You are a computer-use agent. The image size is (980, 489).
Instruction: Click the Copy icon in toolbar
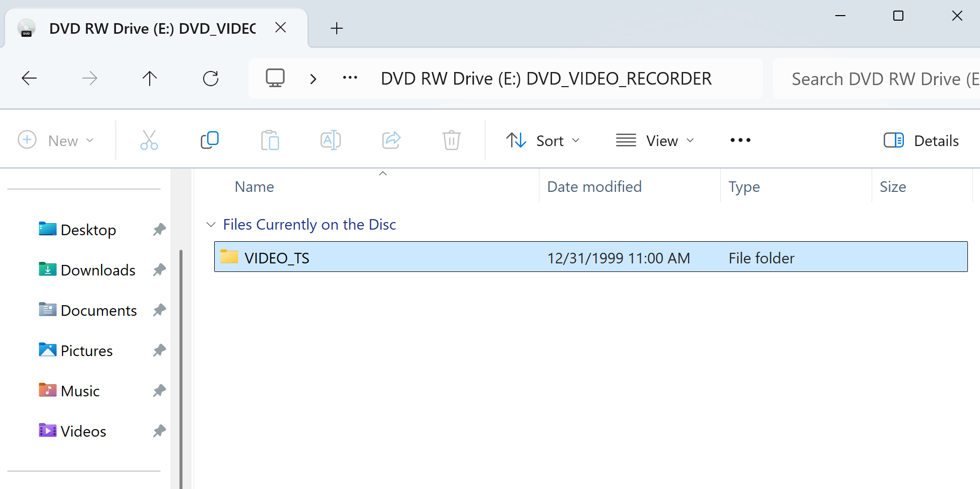(210, 141)
